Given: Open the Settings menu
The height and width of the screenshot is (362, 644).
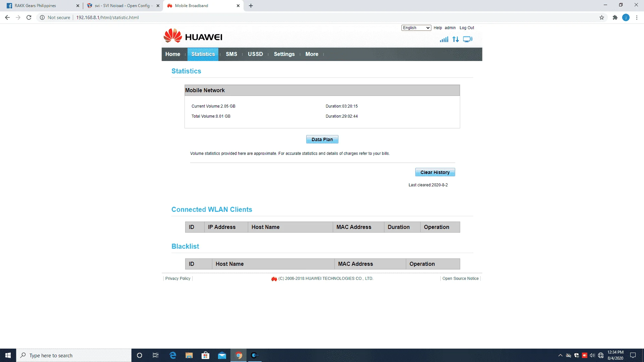Looking at the screenshot, I should 284,54.
